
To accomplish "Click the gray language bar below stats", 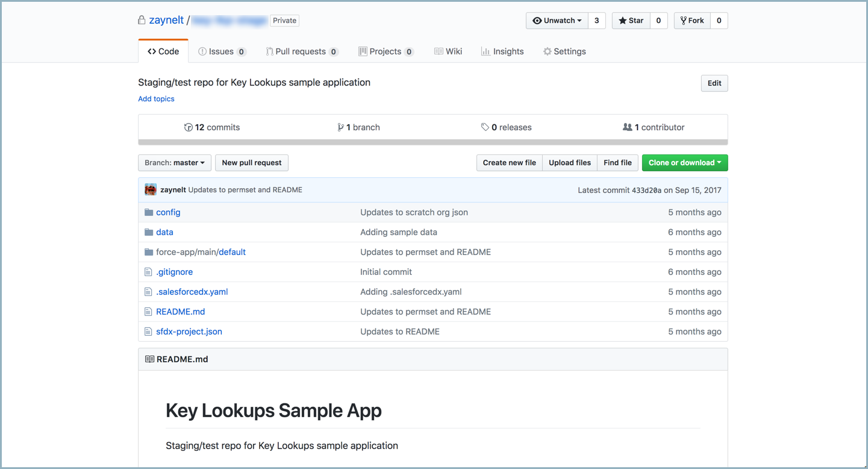I will [x=432, y=143].
